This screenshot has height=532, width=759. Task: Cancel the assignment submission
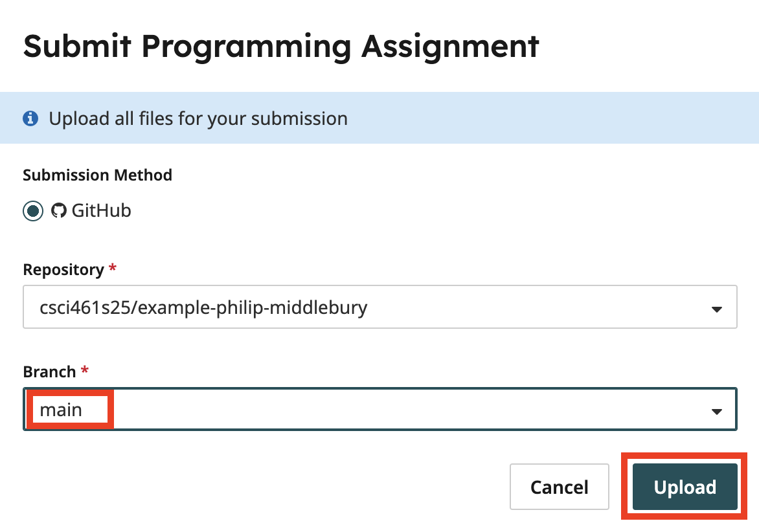(559, 487)
